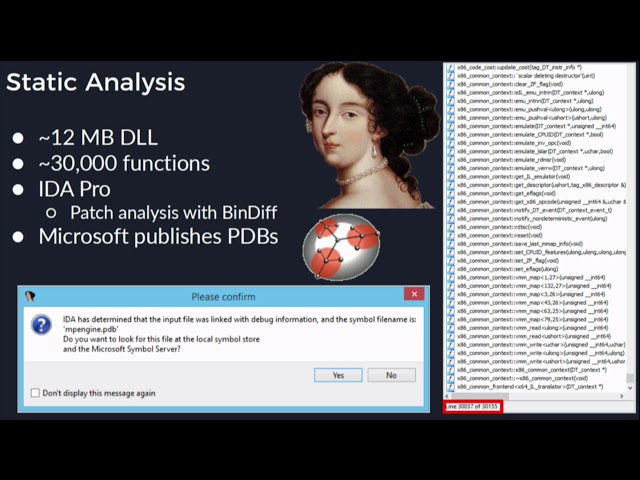Click function icon beside emulate_rdmsr(void)
Viewport: 640px width, 480px height.
click(450, 160)
